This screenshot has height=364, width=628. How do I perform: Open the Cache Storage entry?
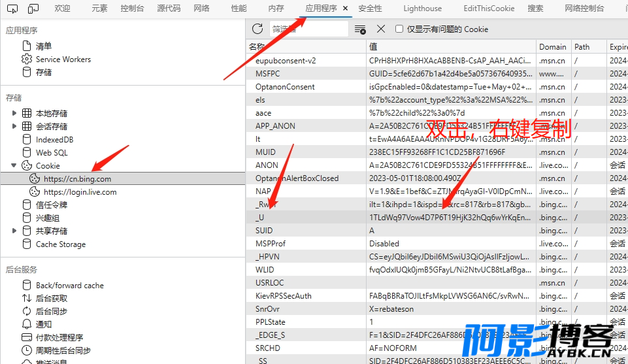(x=61, y=244)
